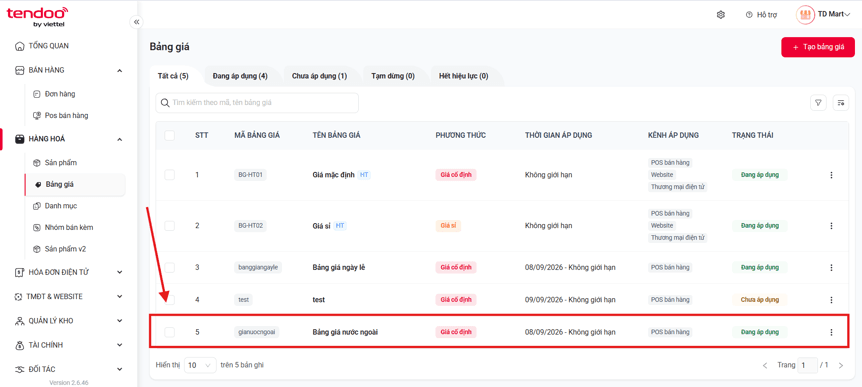Open Bảng giá in the sidebar

point(75,185)
